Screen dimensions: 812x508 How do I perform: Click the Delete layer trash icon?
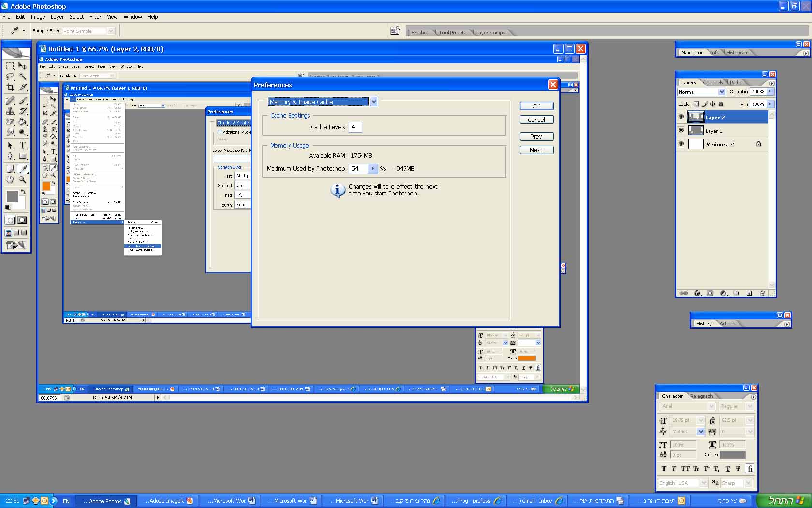pos(762,293)
